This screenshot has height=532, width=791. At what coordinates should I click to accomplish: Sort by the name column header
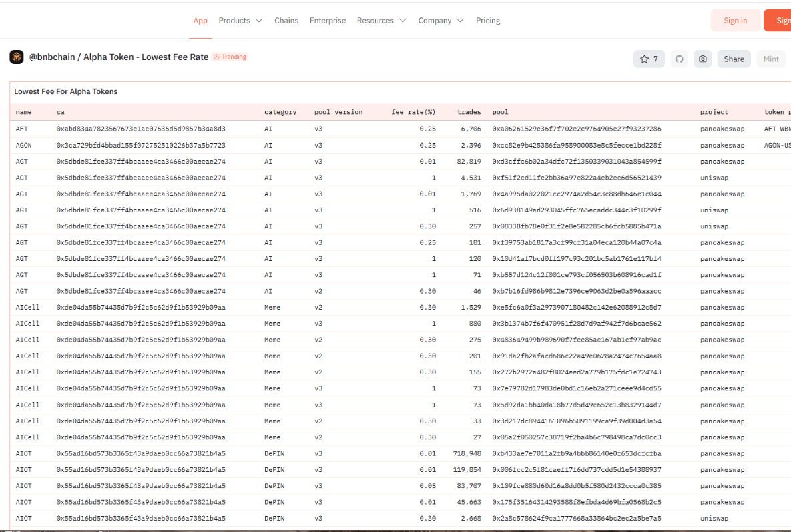tap(24, 112)
